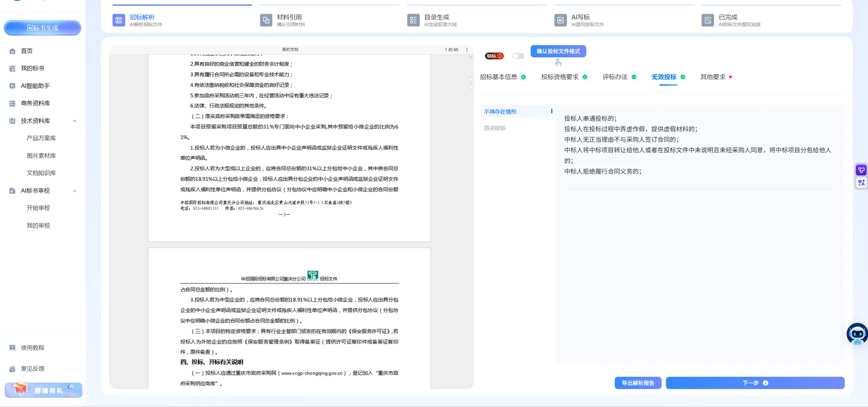Click text 投标人串通投标的

point(590,118)
